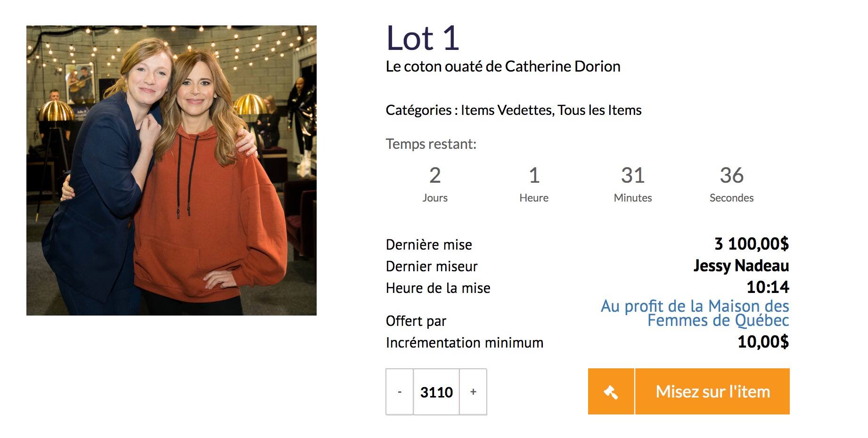Select the "Tous les Items" category
The width and height of the screenshot is (868, 438).
click(599, 110)
